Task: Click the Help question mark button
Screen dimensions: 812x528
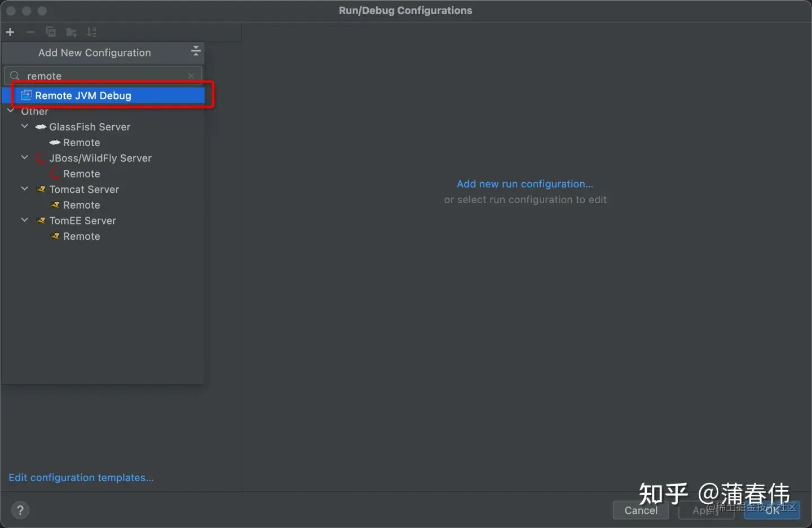Action: [x=20, y=511]
